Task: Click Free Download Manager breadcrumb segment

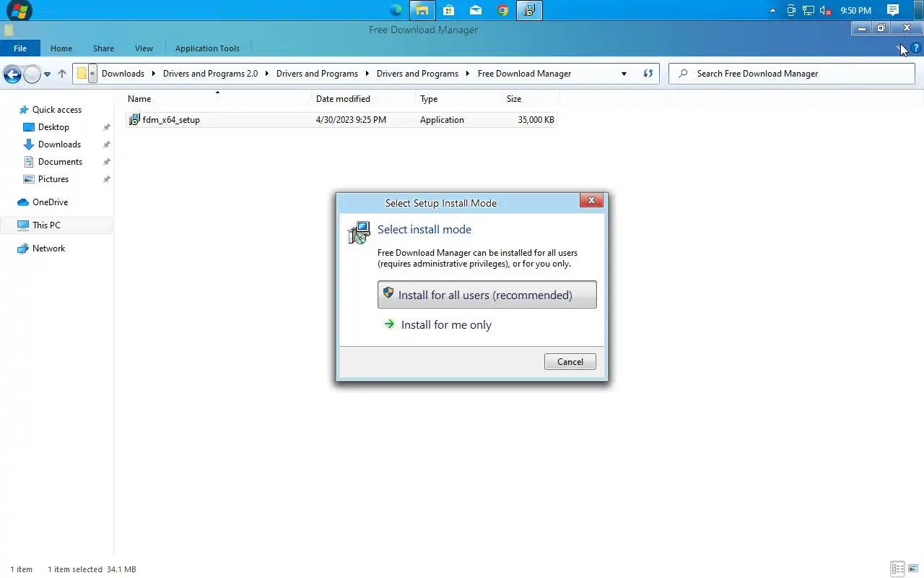Action: [x=524, y=74]
